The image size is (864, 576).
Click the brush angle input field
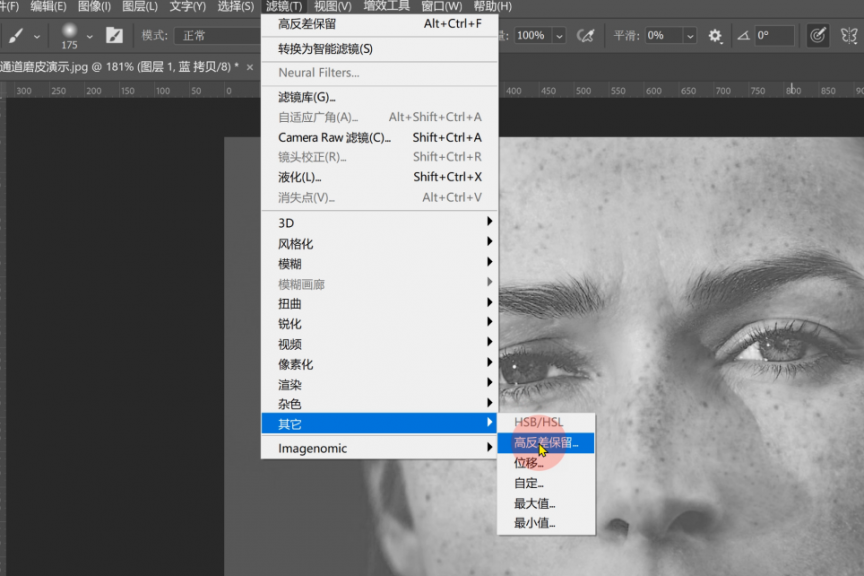coord(774,35)
